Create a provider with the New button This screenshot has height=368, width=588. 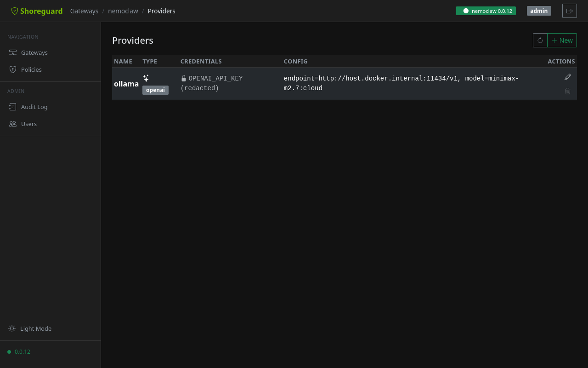[x=562, y=40]
